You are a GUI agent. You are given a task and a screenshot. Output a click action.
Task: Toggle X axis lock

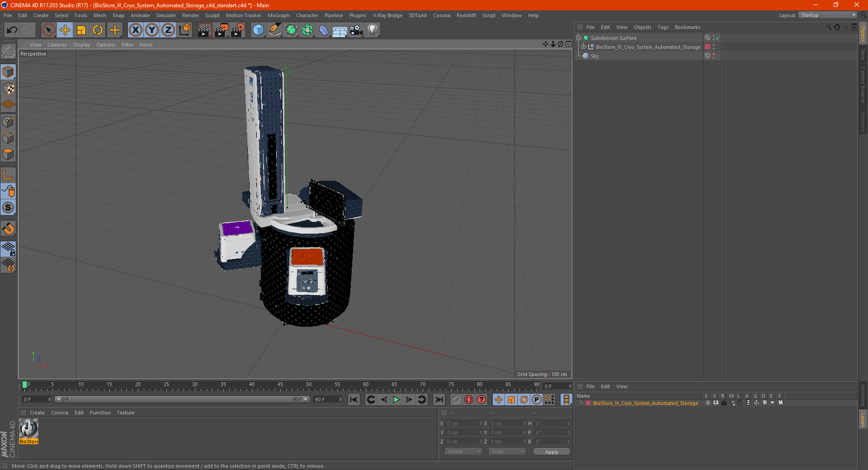click(x=135, y=30)
